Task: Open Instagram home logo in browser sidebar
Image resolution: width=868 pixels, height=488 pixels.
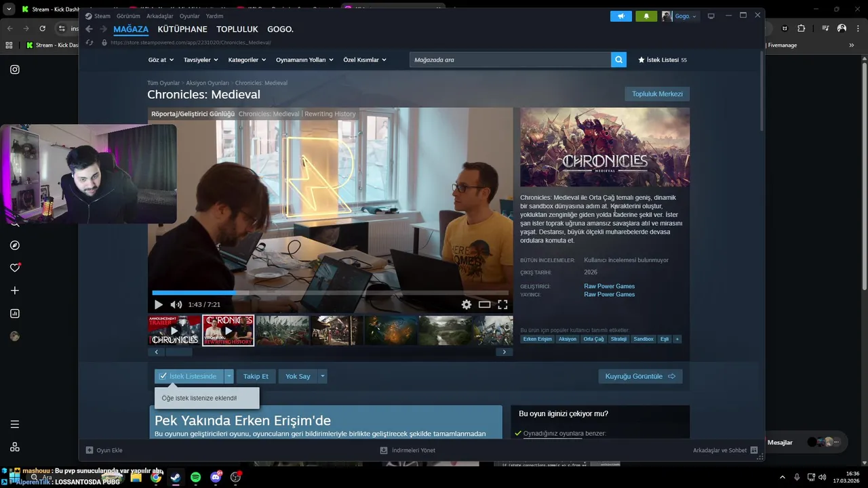Action: click(15, 69)
